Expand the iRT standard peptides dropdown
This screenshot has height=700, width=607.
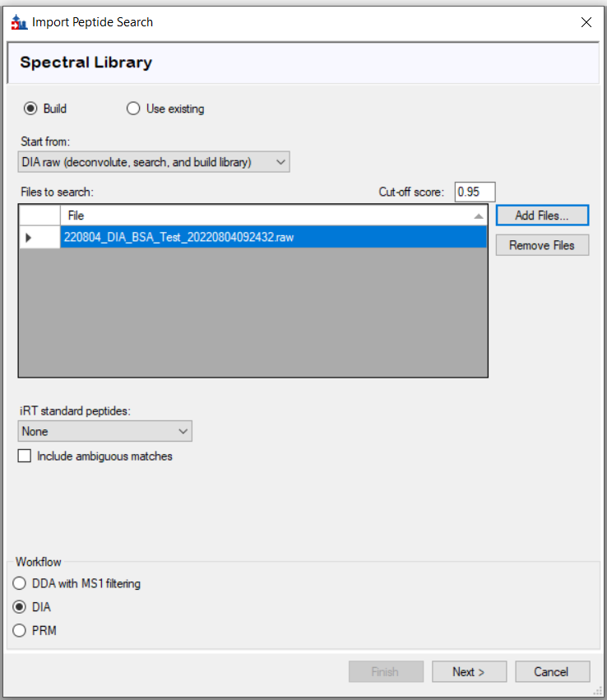tap(104, 431)
